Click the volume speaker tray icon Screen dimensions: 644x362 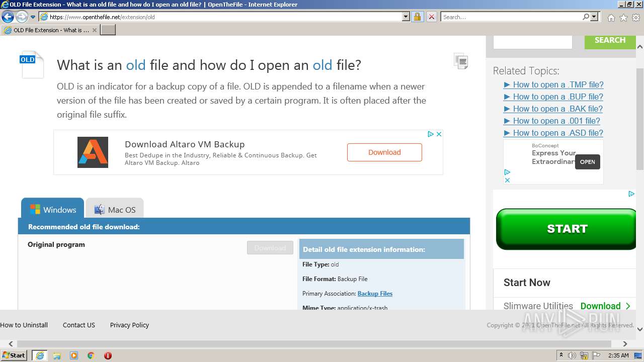pyautogui.click(x=572, y=355)
